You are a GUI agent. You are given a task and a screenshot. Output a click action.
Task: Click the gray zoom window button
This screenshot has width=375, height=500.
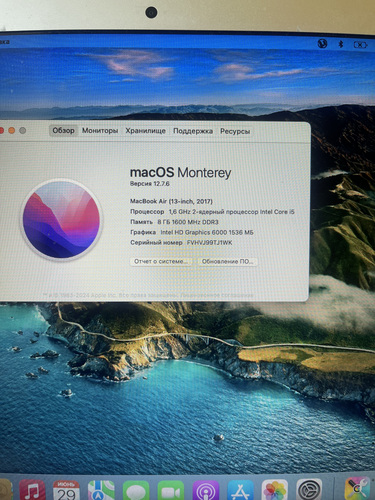(x=23, y=130)
